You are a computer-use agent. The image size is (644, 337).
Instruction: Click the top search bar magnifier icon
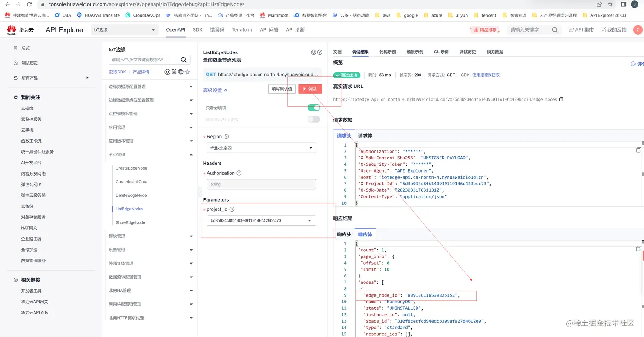[x=555, y=30]
